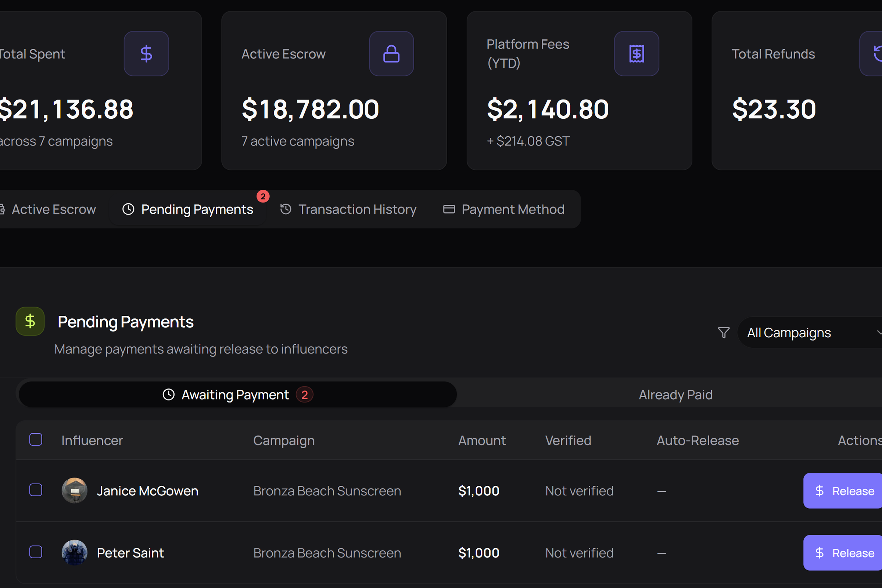Check the select-all checkbox in table header

[36, 440]
